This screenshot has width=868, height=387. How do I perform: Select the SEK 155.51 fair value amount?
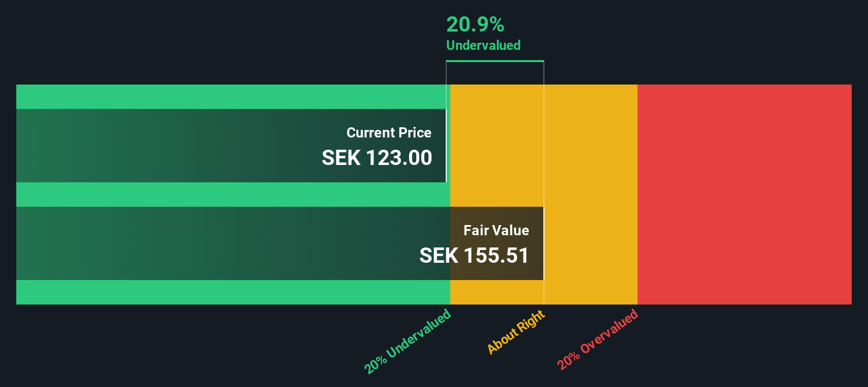[474, 256]
